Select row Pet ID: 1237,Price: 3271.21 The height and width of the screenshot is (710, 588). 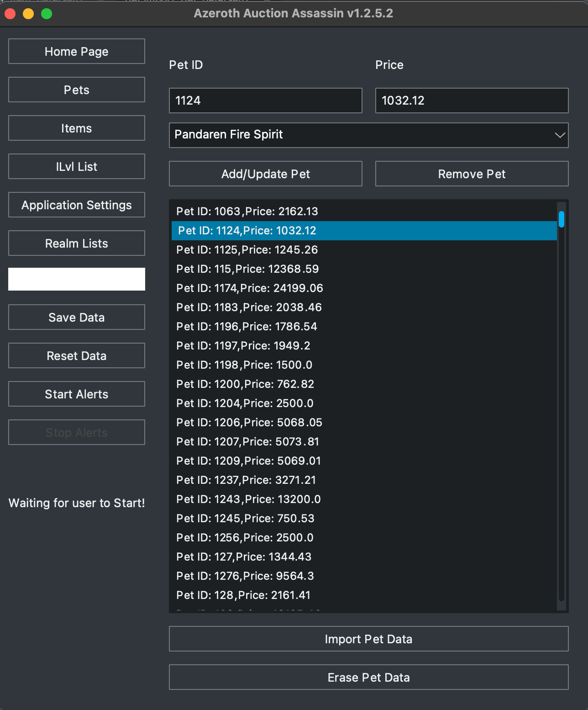364,480
